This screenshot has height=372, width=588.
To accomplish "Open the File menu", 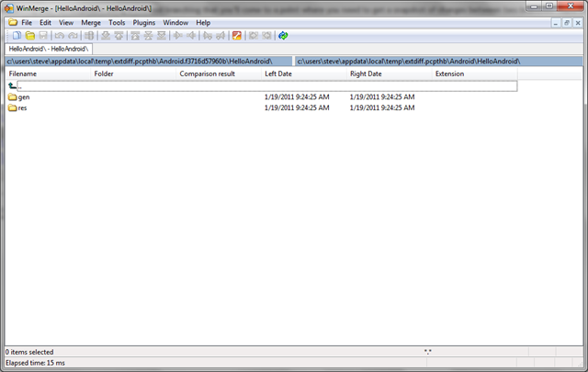I will click(x=27, y=22).
